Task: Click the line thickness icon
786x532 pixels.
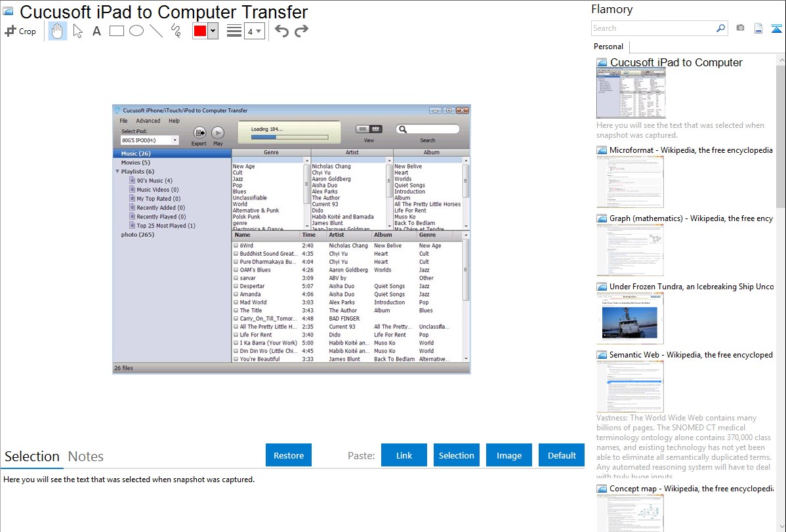Action: click(234, 31)
